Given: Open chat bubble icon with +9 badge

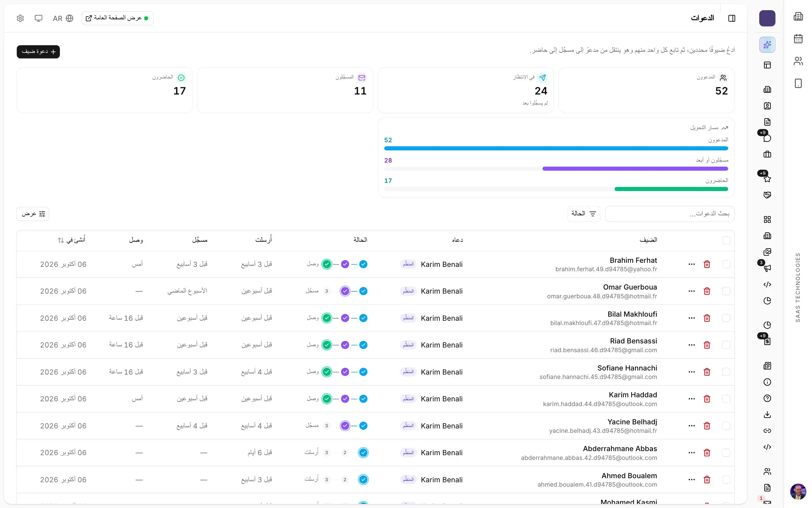Looking at the screenshot, I should (x=767, y=138).
